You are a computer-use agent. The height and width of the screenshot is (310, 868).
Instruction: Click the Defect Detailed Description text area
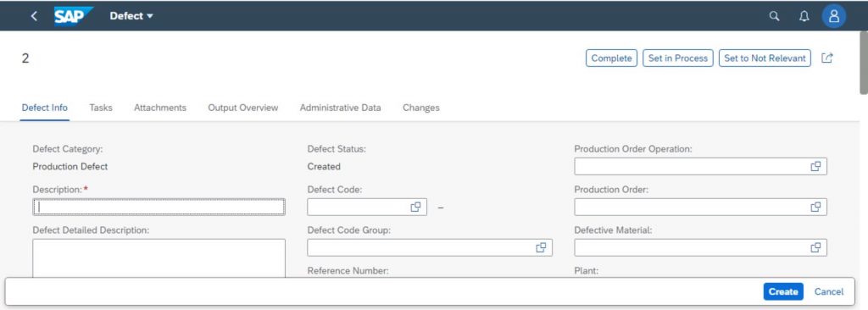tap(159, 258)
